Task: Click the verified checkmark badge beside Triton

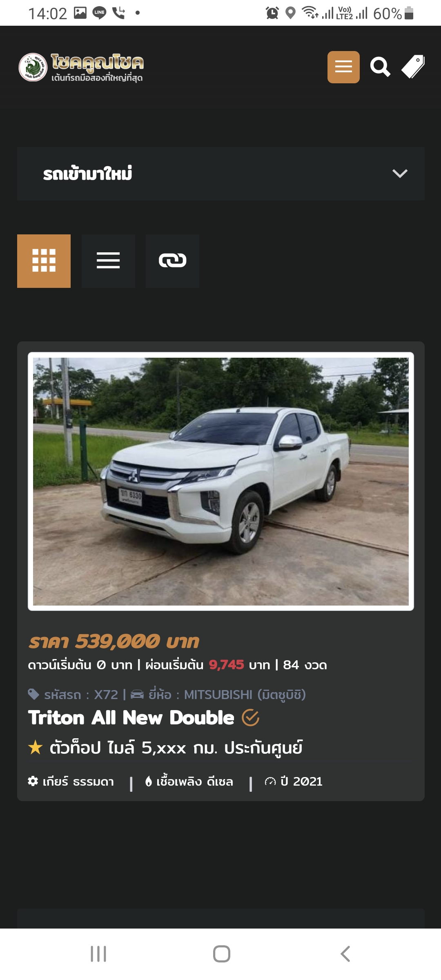Action: coord(250,717)
